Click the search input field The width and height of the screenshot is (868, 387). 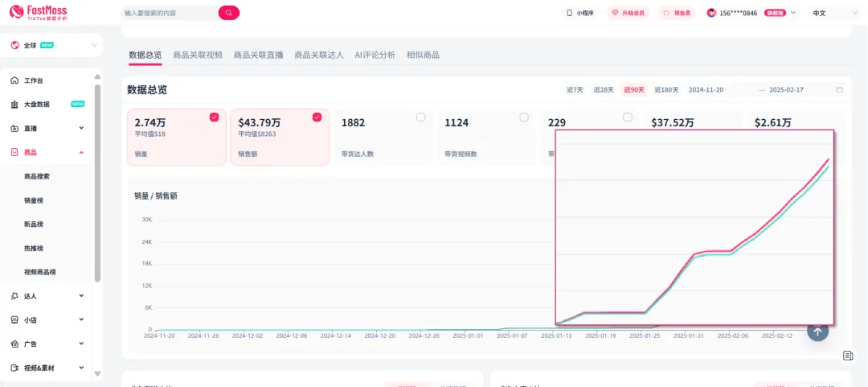(169, 13)
